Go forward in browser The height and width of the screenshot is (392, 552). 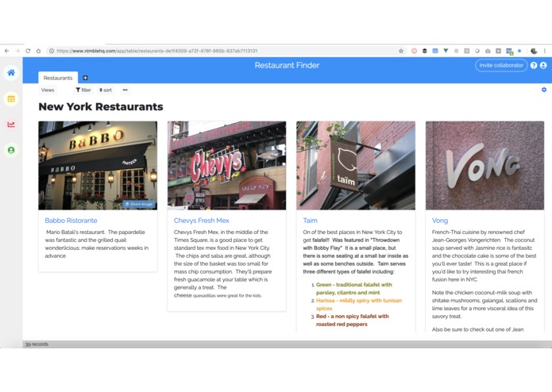click(17, 51)
